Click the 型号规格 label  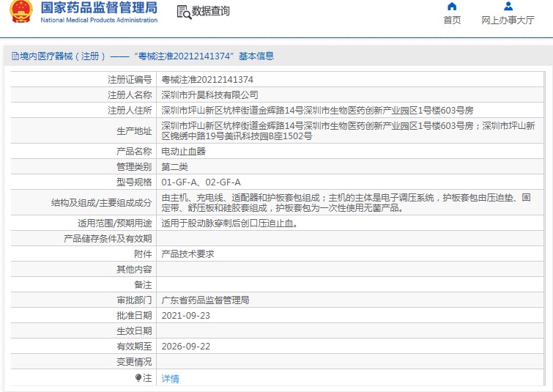click(x=134, y=182)
